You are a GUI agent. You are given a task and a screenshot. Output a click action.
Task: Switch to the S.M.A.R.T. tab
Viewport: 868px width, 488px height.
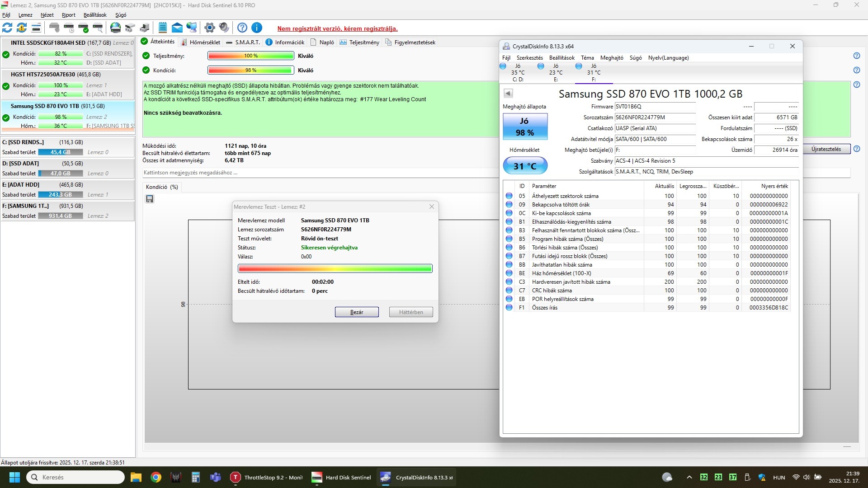click(x=243, y=42)
